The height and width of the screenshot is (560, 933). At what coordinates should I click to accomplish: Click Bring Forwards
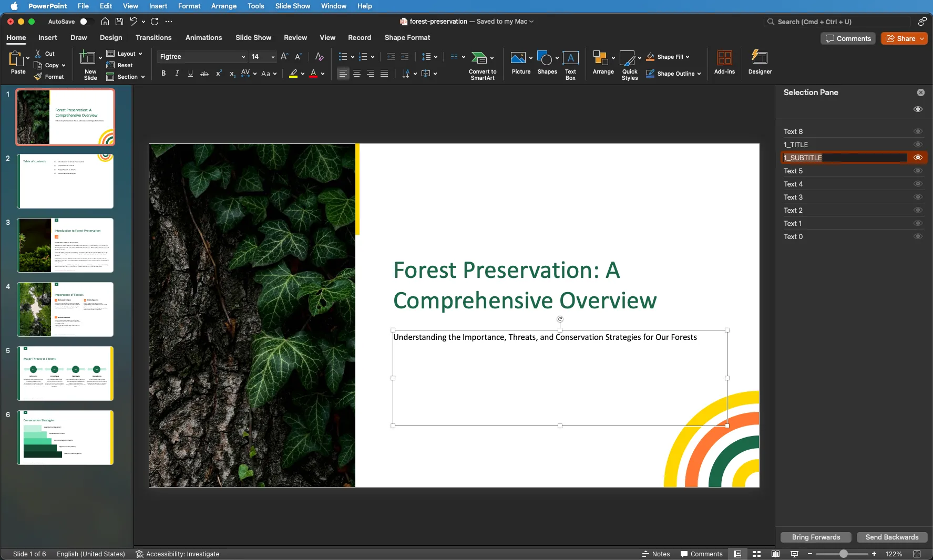815,537
